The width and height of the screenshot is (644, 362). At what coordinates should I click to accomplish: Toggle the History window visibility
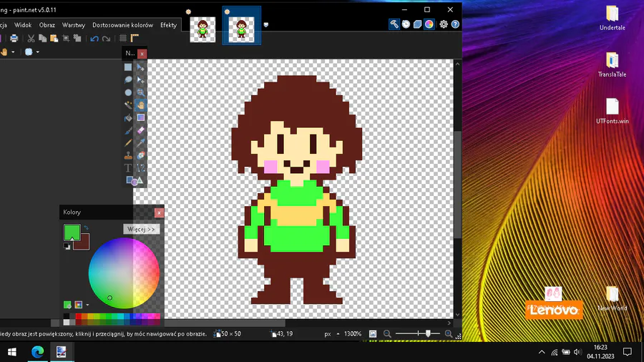[406, 24]
